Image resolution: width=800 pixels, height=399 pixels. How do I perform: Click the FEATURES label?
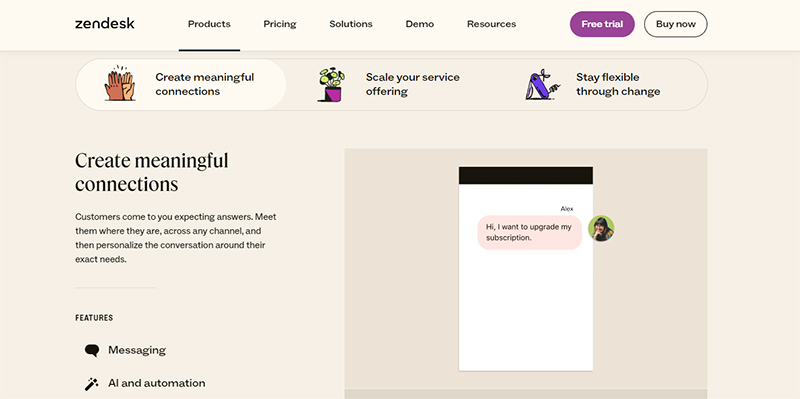[94, 318]
